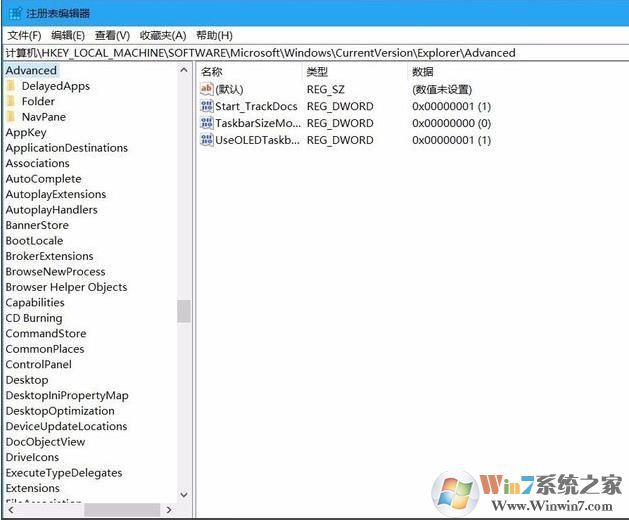
Task: Select the UseOLEDTaskb... DWORD icon
Action: click(206, 140)
